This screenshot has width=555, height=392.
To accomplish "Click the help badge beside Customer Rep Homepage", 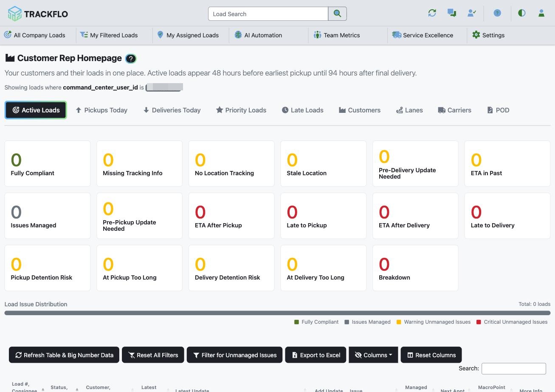I will point(131,59).
